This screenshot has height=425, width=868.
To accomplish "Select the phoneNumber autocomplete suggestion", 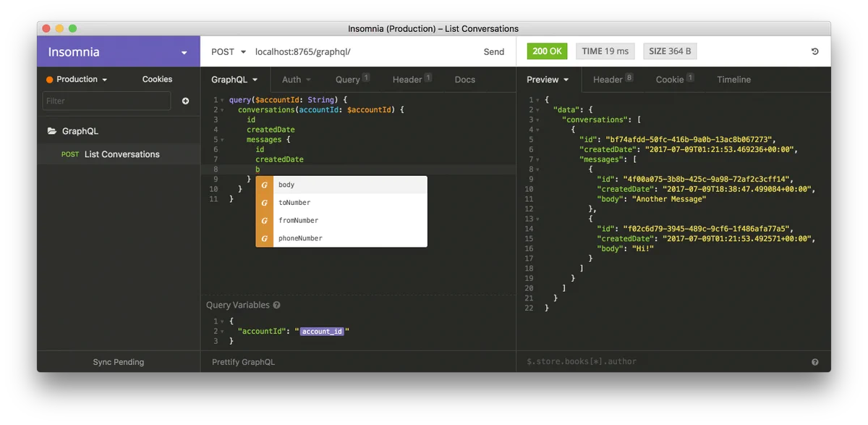I will click(341, 238).
